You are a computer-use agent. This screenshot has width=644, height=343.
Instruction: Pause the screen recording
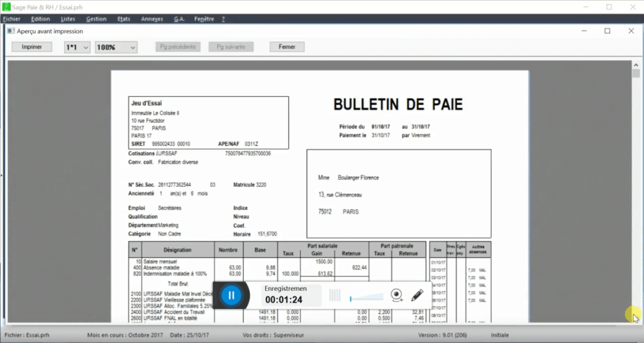tap(231, 295)
